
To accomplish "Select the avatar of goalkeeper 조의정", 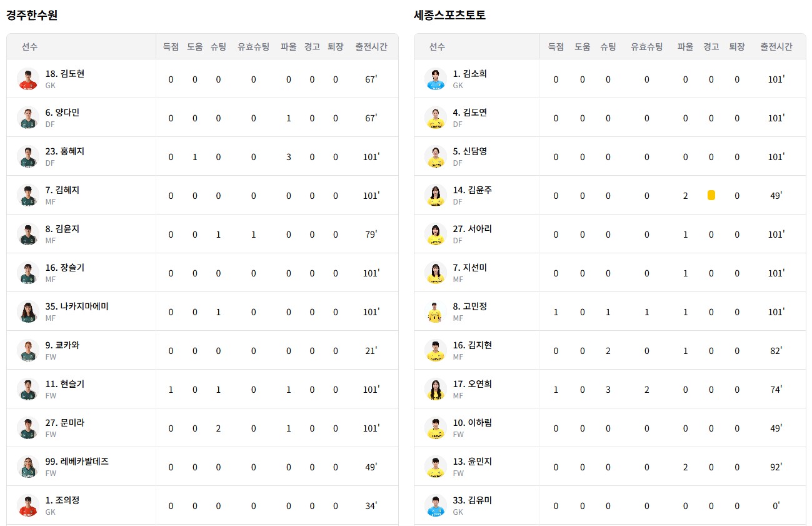I will [x=28, y=505].
